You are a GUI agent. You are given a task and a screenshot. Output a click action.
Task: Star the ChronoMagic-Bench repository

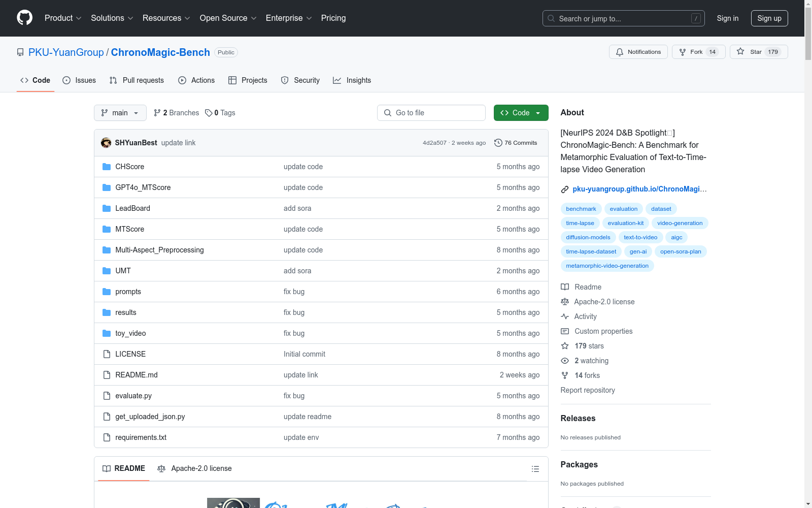coord(759,52)
